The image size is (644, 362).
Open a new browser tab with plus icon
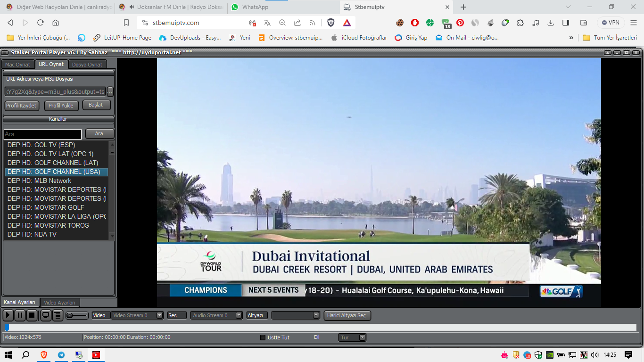pos(463,7)
